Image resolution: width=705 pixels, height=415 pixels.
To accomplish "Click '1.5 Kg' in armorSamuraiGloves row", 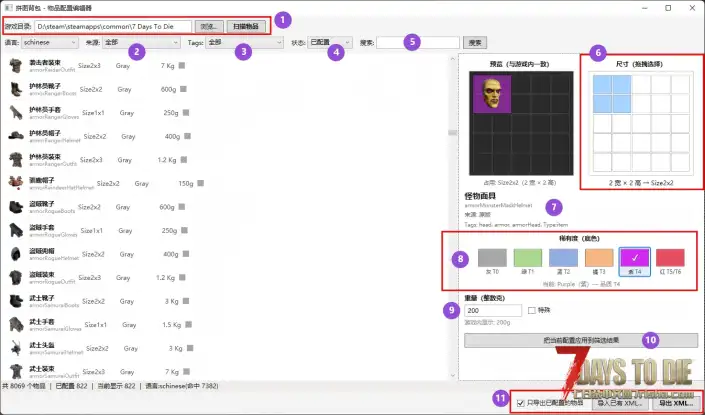I will pyautogui.click(x=171, y=325).
